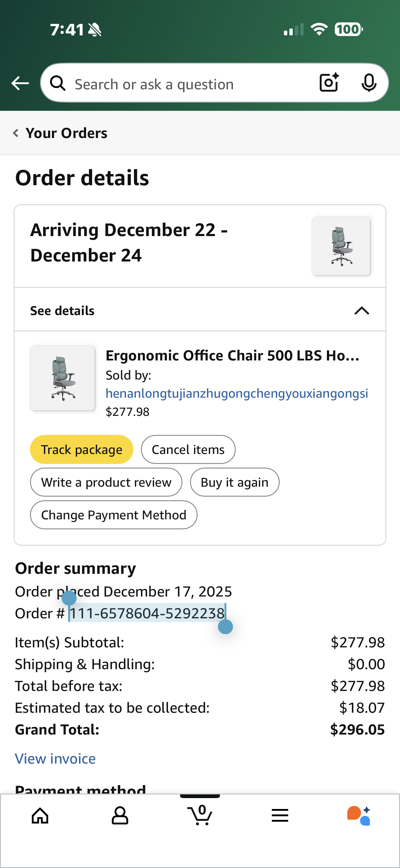The width and height of the screenshot is (400, 868).
Task: Tap Cancel items button
Action: pos(188,449)
